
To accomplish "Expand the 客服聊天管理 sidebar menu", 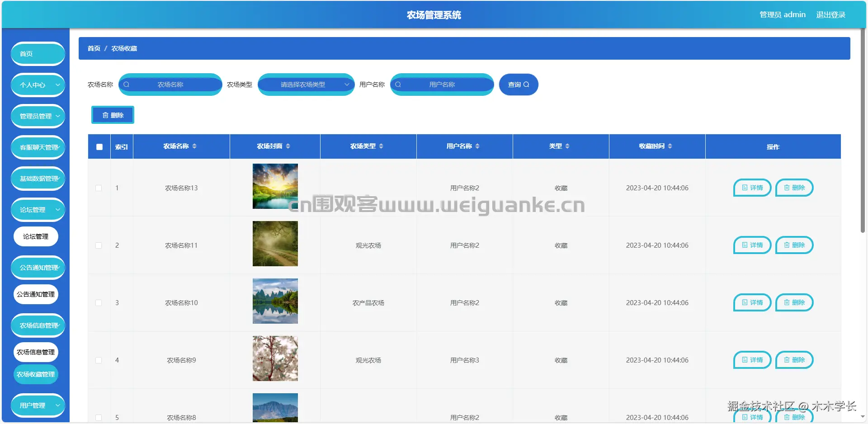I will [x=38, y=147].
